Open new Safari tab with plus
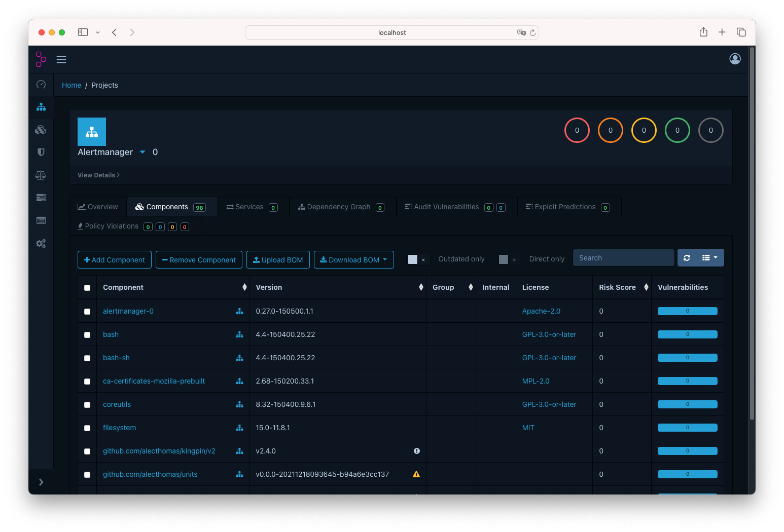This screenshot has width=784, height=532. click(722, 32)
